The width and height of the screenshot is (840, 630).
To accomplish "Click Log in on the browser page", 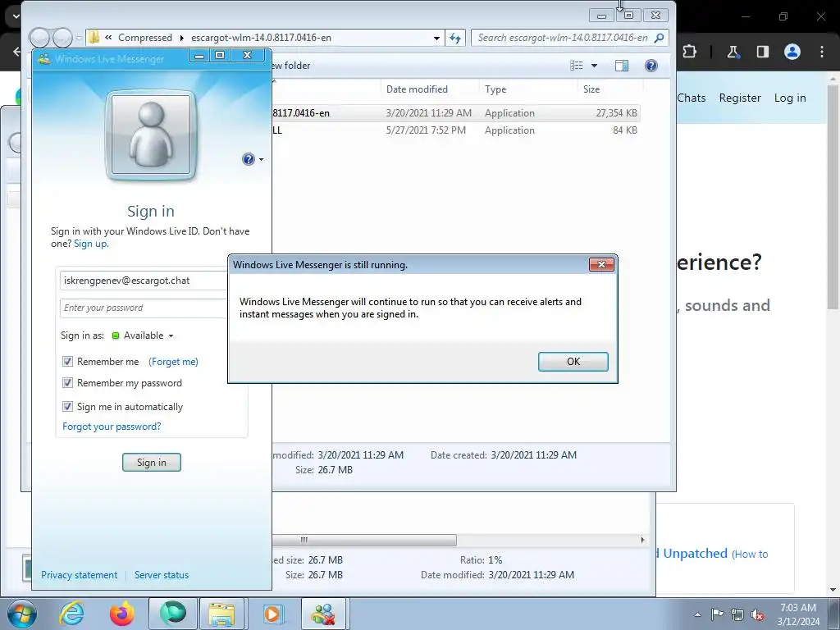I will pos(790,98).
